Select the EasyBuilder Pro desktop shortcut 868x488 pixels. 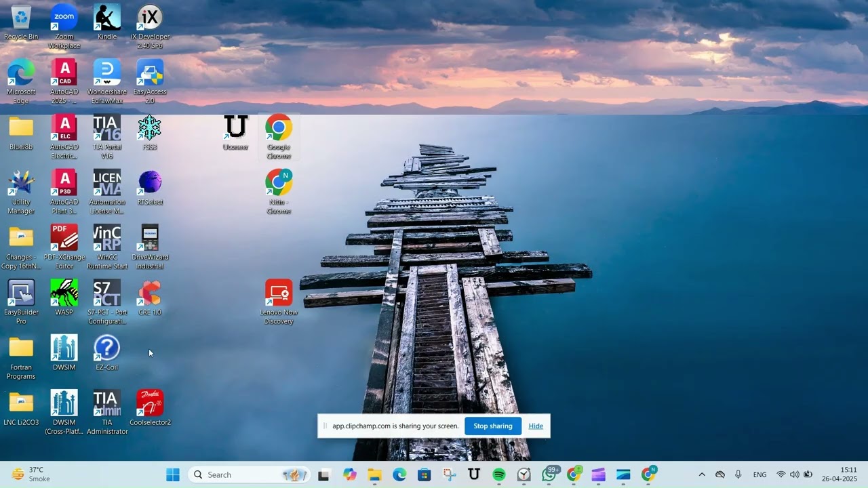point(21,302)
